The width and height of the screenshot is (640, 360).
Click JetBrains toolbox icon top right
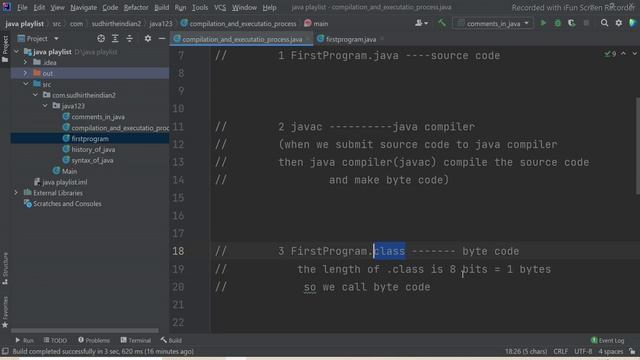(633, 23)
